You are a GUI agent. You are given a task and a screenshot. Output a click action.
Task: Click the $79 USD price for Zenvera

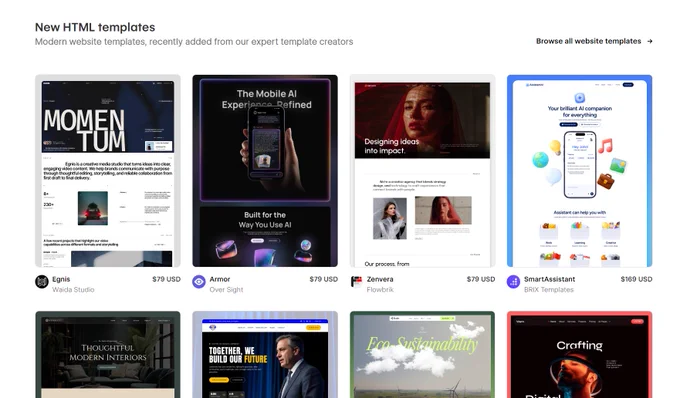point(481,279)
